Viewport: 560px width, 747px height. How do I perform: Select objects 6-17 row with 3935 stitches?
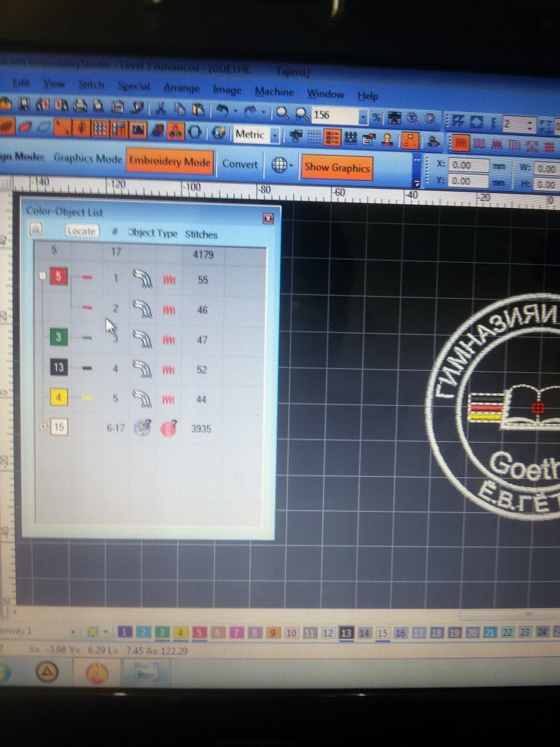click(150, 428)
